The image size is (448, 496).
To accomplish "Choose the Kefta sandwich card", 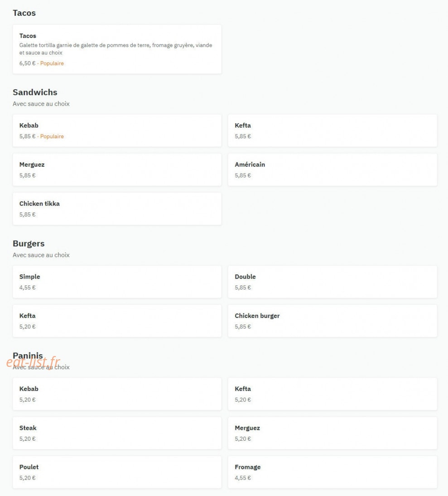I will (x=332, y=130).
